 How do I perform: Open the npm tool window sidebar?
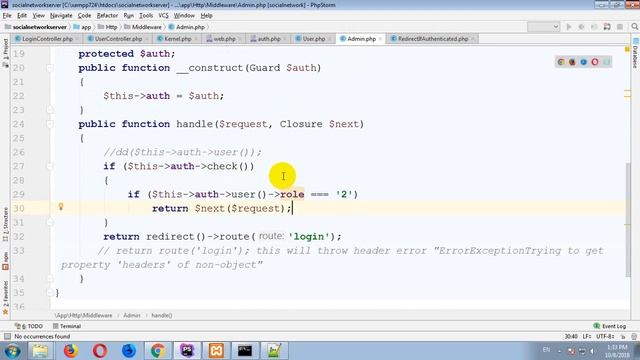(x=5, y=261)
